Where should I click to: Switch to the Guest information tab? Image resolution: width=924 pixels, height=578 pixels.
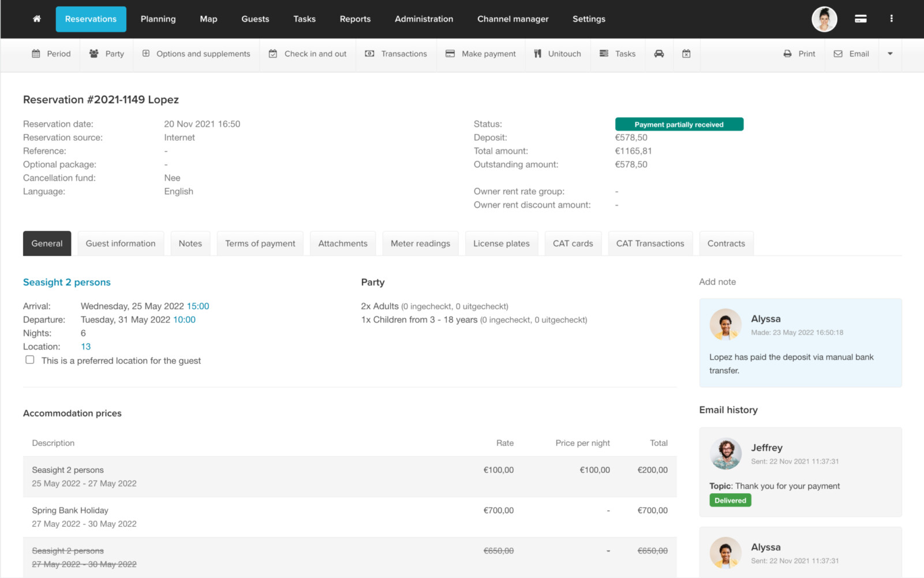click(121, 243)
